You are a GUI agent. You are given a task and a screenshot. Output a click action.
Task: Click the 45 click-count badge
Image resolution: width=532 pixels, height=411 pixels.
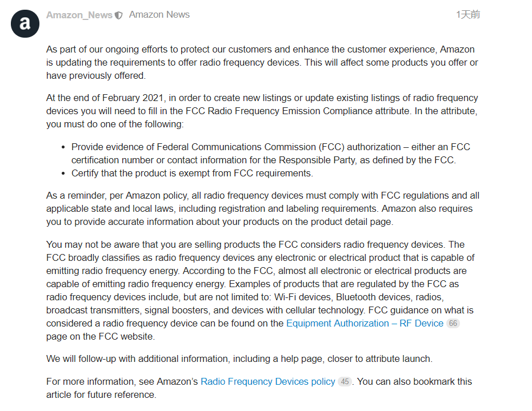click(x=345, y=382)
